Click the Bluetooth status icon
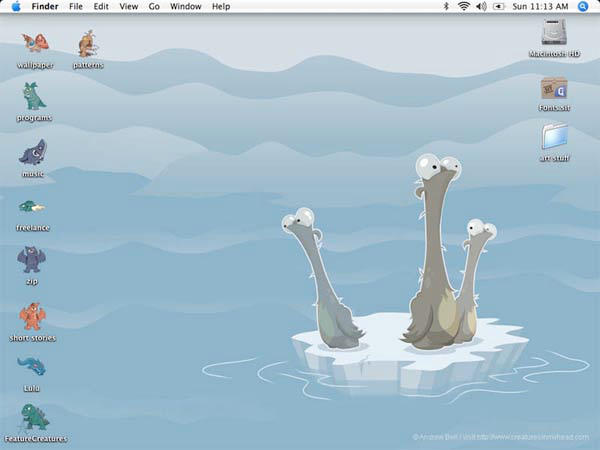This screenshot has width=600, height=450. [x=446, y=6]
